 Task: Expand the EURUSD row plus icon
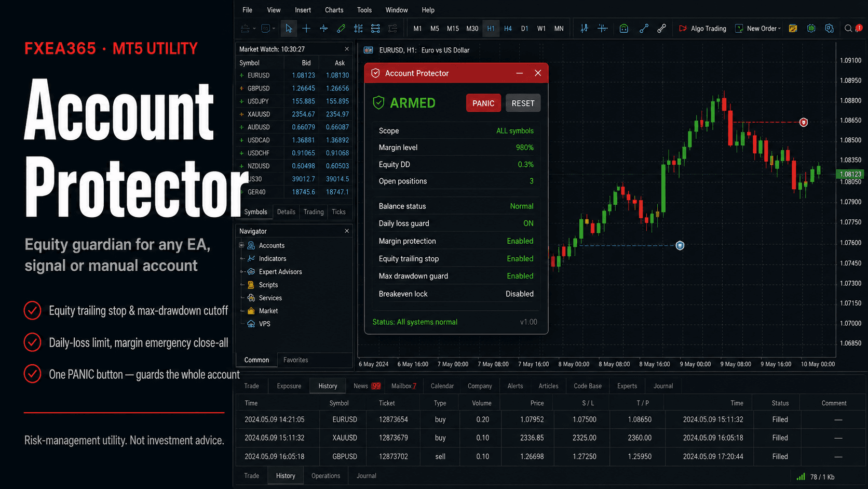tap(241, 75)
